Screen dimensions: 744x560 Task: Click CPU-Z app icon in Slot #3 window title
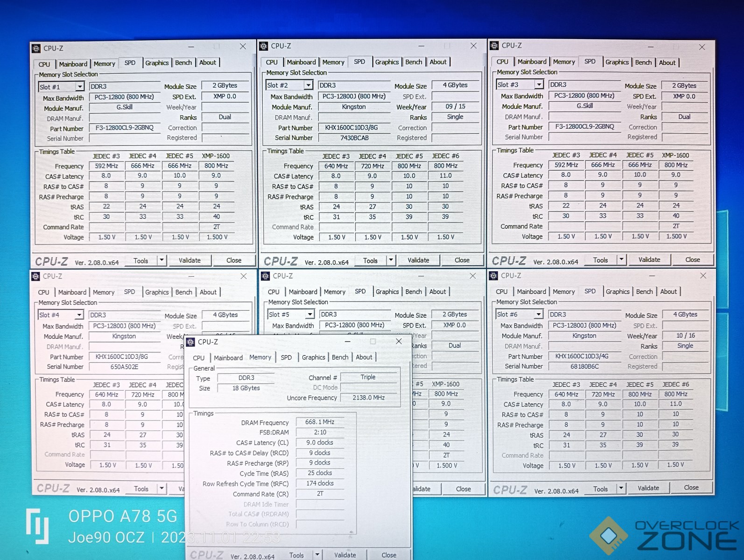pos(494,46)
